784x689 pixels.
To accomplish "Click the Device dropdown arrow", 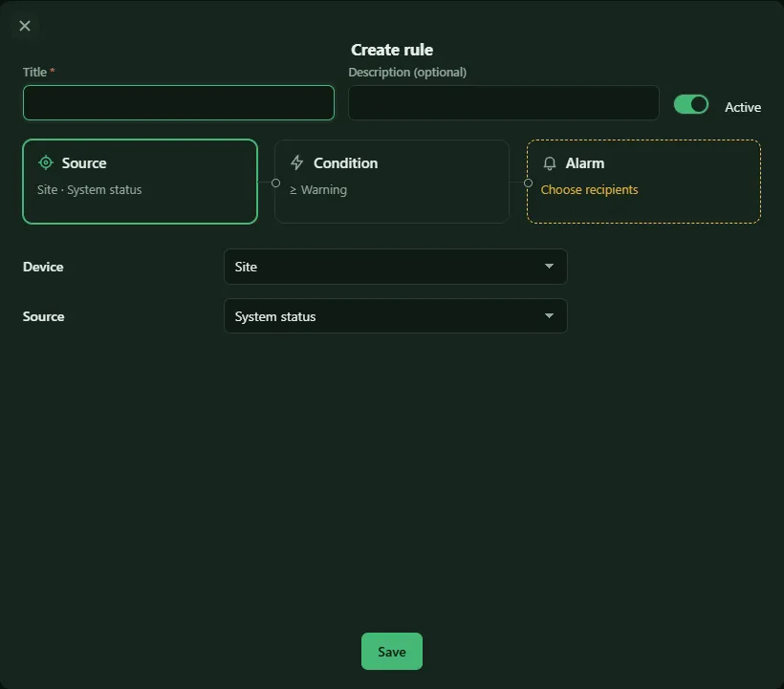I will (x=549, y=267).
